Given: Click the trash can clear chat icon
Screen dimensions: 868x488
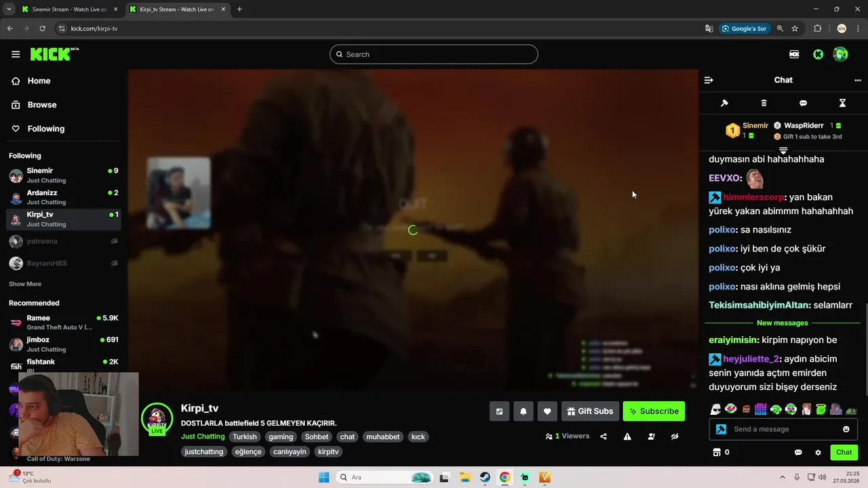Looking at the screenshot, I should click(x=764, y=103).
